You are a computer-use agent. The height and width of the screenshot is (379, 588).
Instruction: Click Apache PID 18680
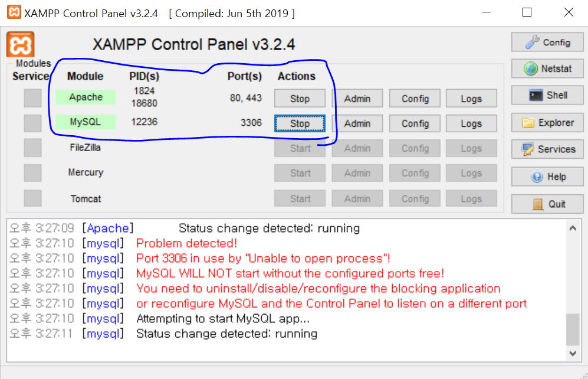(x=144, y=103)
